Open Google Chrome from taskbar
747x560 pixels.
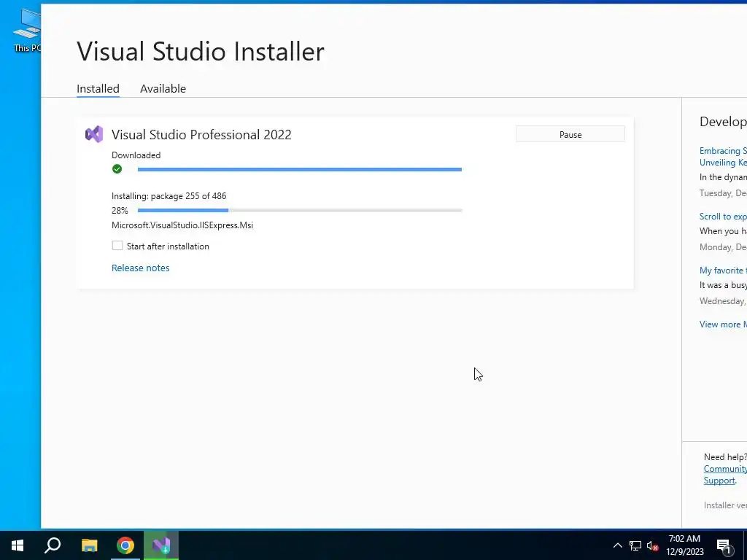point(125,545)
